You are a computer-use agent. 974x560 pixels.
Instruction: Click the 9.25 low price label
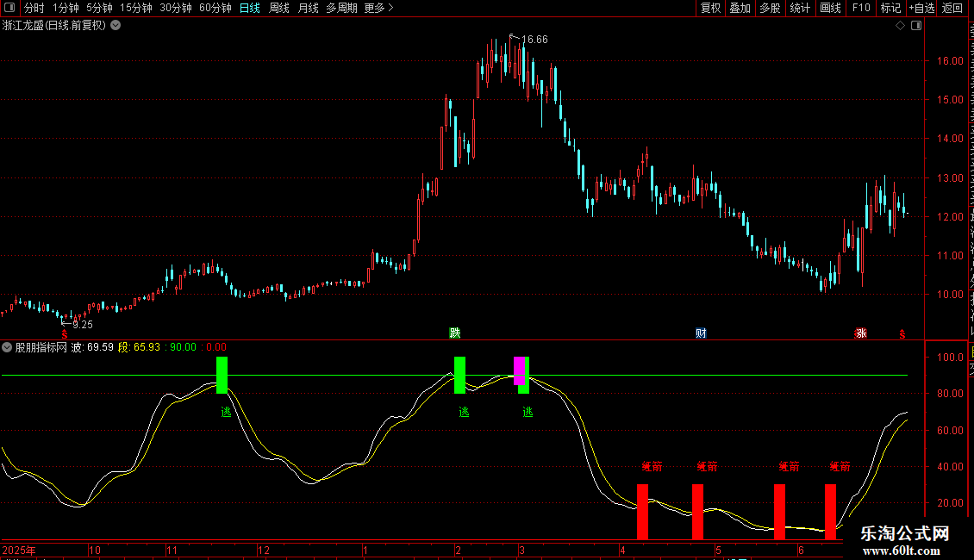coord(83,325)
